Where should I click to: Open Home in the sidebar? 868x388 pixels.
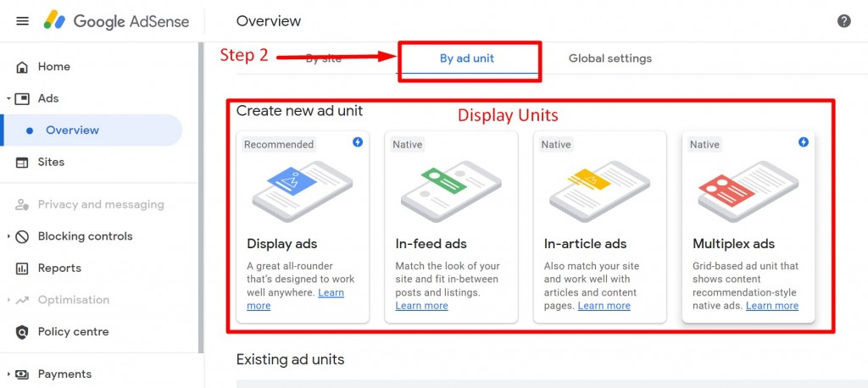[53, 66]
